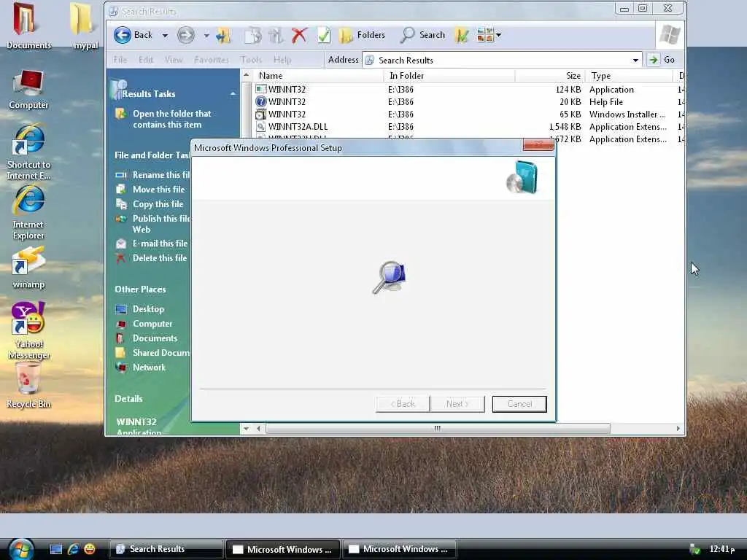Sort by the In Folder column header
This screenshot has width=747, height=560.
(449, 76)
